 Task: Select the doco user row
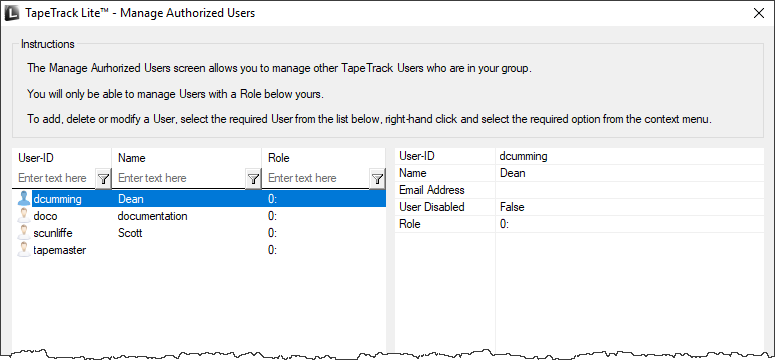pos(199,216)
